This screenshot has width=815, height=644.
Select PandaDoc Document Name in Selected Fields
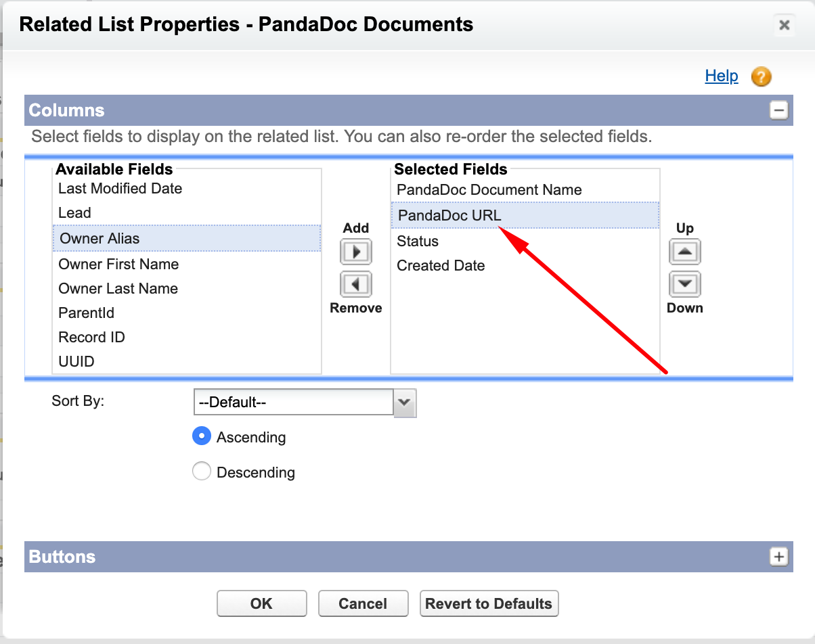525,190
